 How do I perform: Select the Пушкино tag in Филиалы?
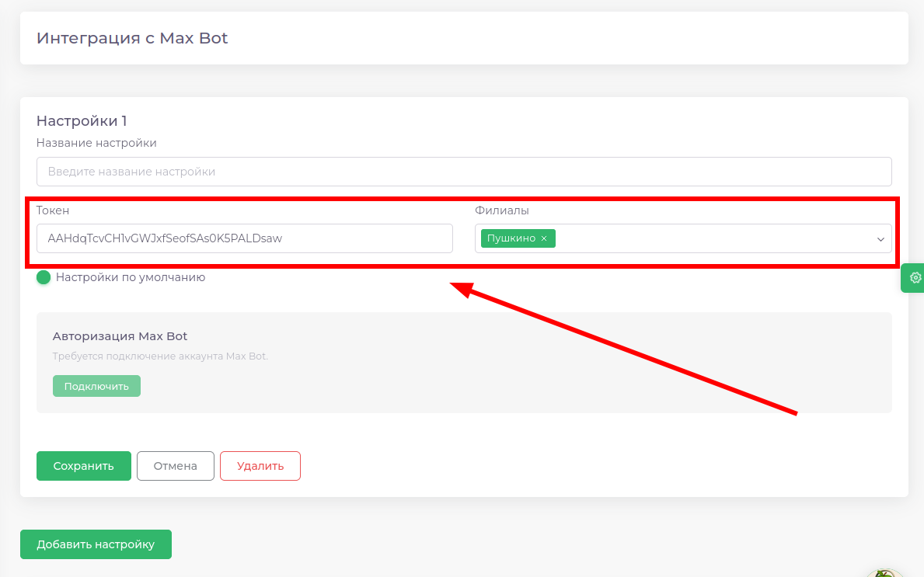pos(511,238)
